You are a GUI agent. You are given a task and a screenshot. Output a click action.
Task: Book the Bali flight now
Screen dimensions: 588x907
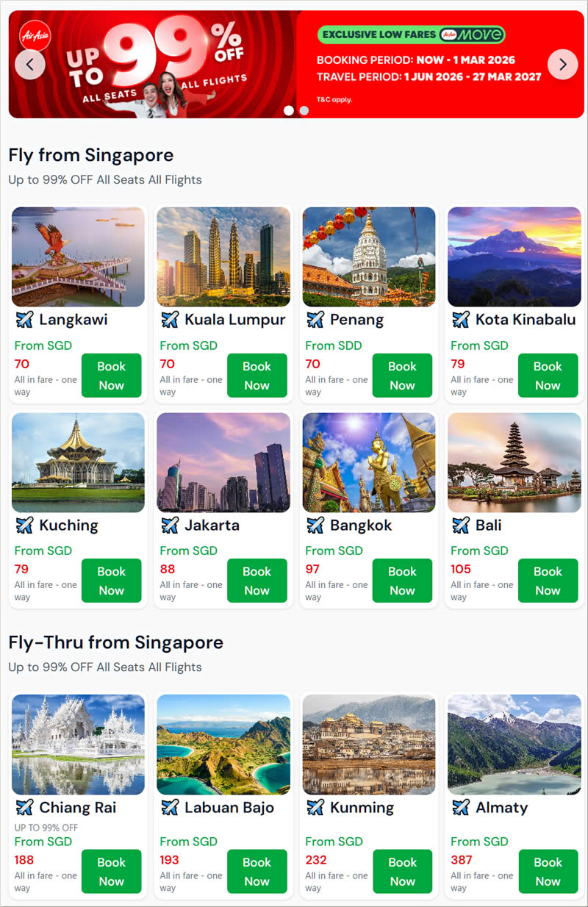point(548,581)
